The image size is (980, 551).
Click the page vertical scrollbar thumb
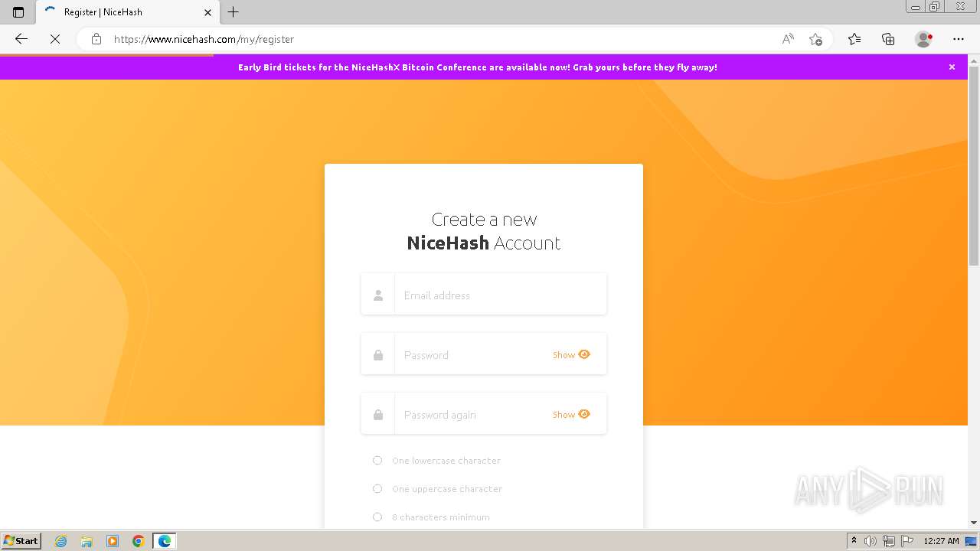[974, 166]
